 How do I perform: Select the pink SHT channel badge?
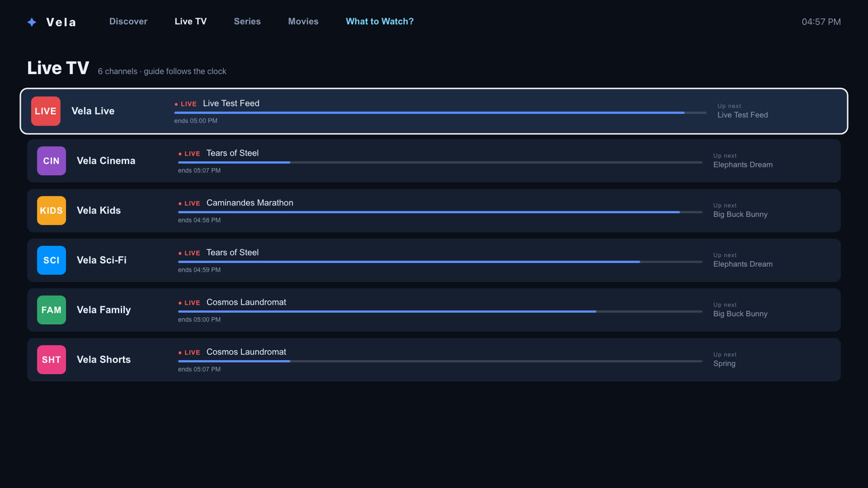click(x=52, y=359)
